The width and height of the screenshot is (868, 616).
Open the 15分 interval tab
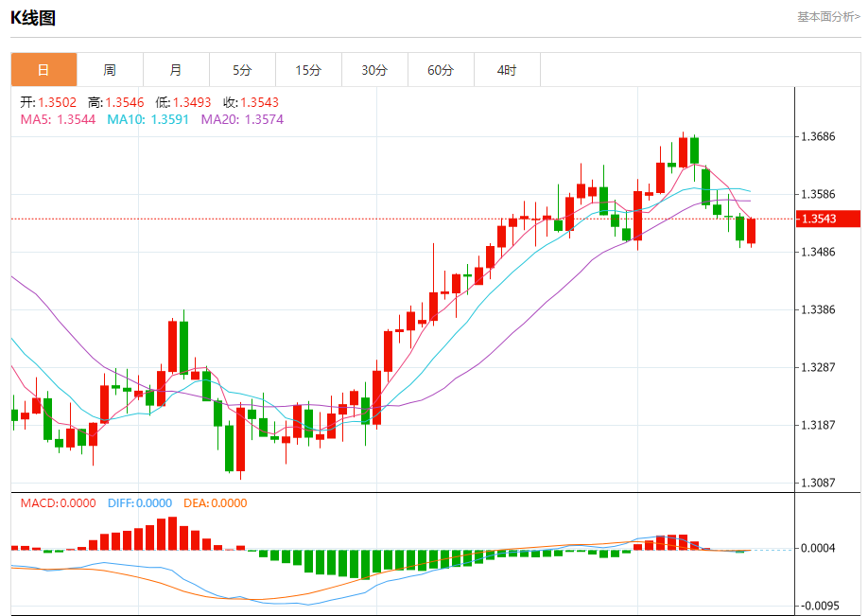(308, 70)
